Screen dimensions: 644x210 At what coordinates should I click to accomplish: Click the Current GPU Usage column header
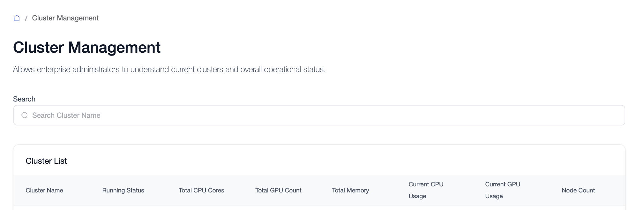502,190
